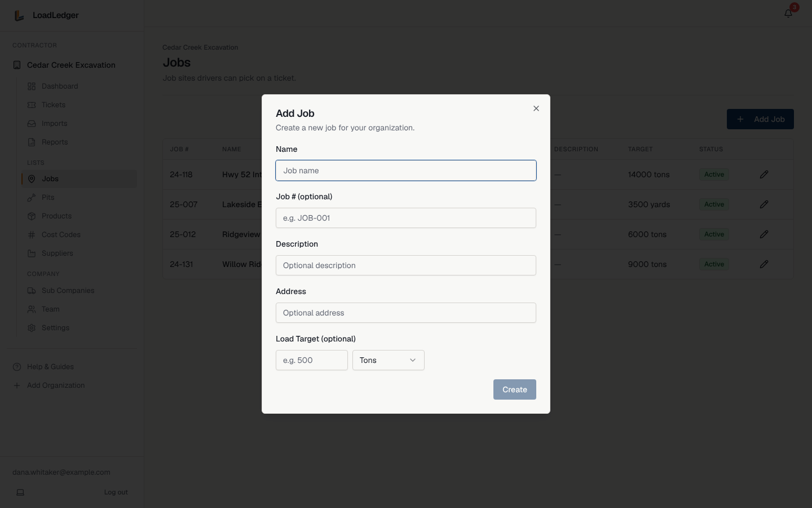Focus the Job name input field
812x508 pixels.
pos(406,170)
